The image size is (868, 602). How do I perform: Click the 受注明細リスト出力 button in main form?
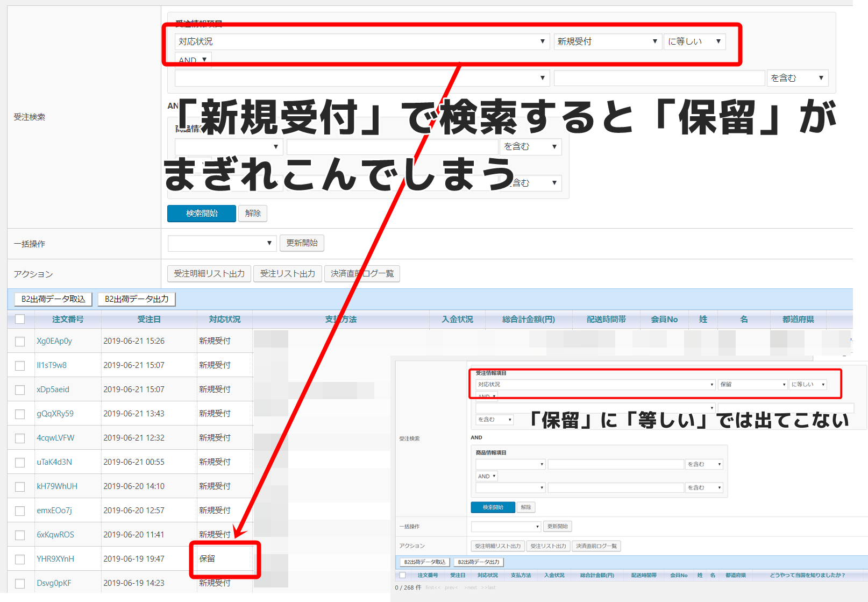pos(209,274)
